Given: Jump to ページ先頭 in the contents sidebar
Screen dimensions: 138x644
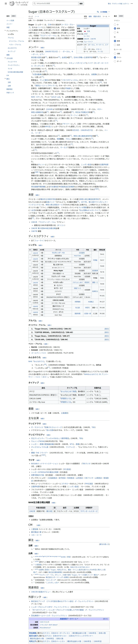Looking at the screenshot, I should [10, 21].
